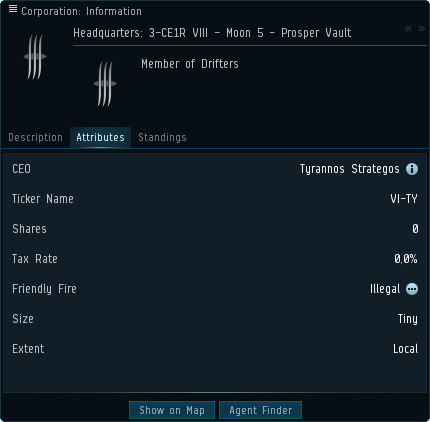Select the Attributes tab
430x422 pixels.
pyautogui.click(x=100, y=137)
